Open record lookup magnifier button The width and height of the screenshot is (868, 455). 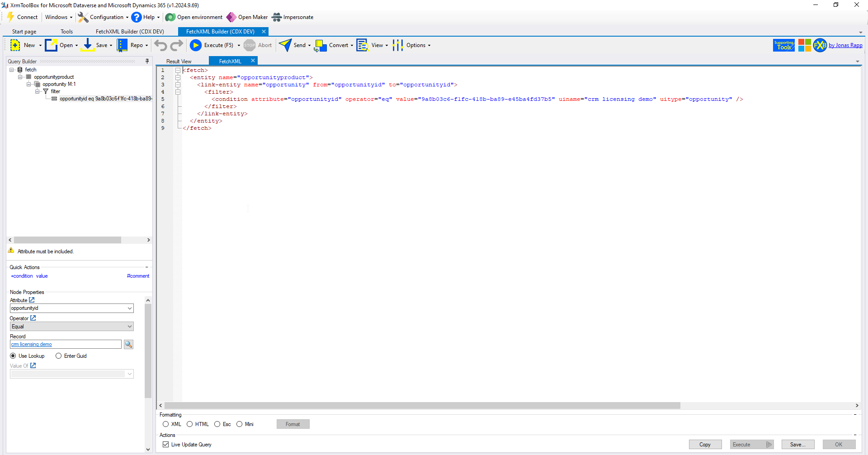point(128,345)
